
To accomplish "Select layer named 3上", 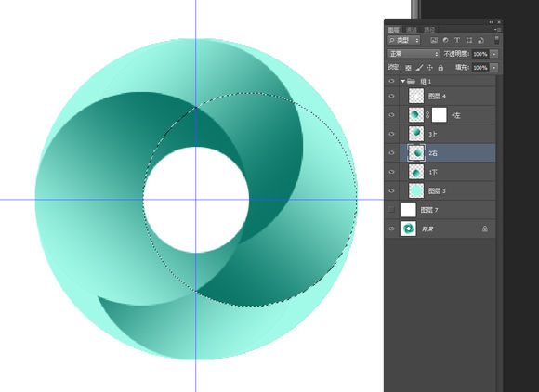I will pyautogui.click(x=433, y=135).
